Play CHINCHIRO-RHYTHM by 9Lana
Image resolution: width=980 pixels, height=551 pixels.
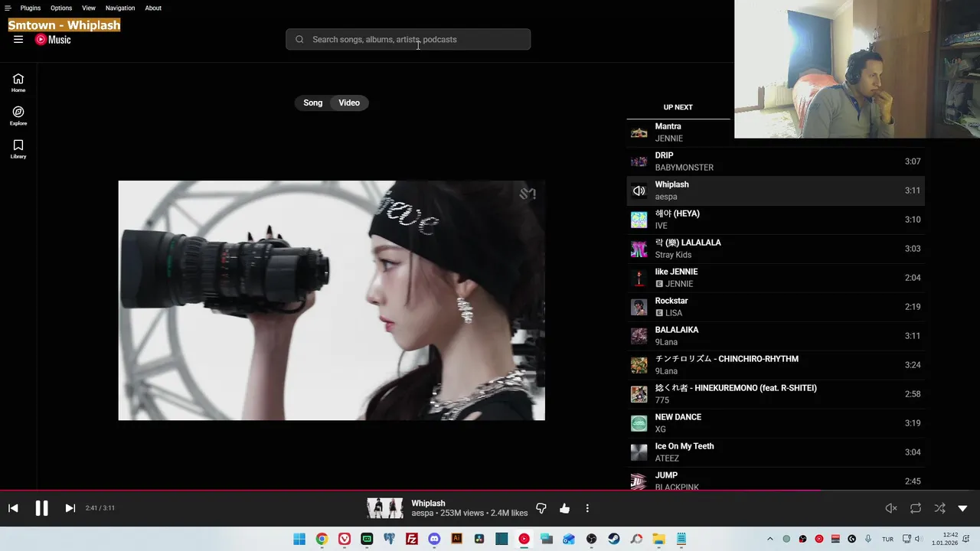[776, 365]
